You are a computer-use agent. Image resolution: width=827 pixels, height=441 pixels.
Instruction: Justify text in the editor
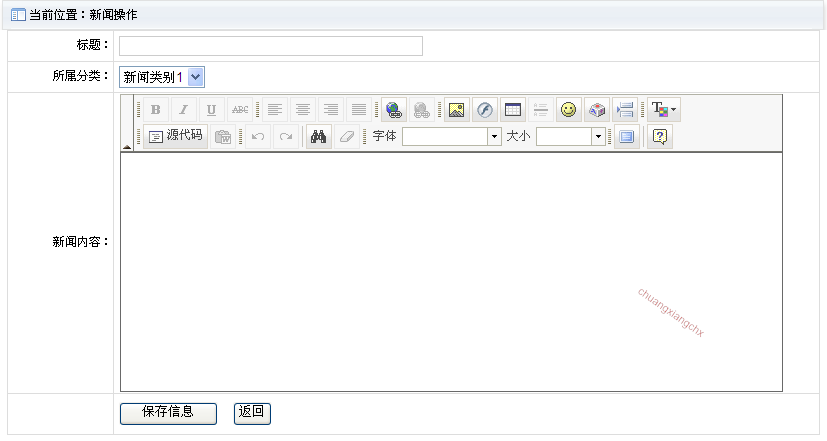pyautogui.click(x=359, y=109)
